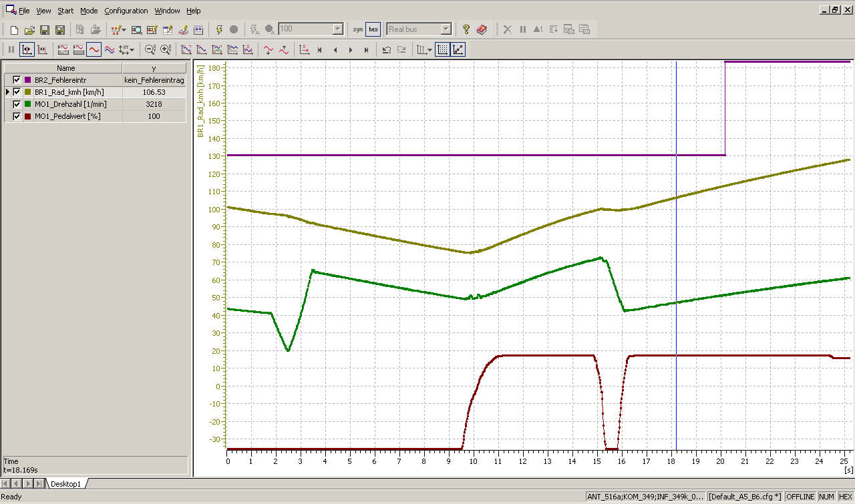855x504 pixels.
Task: Click the grey X icon in top toolbar
Action: click(x=508, y=29)
